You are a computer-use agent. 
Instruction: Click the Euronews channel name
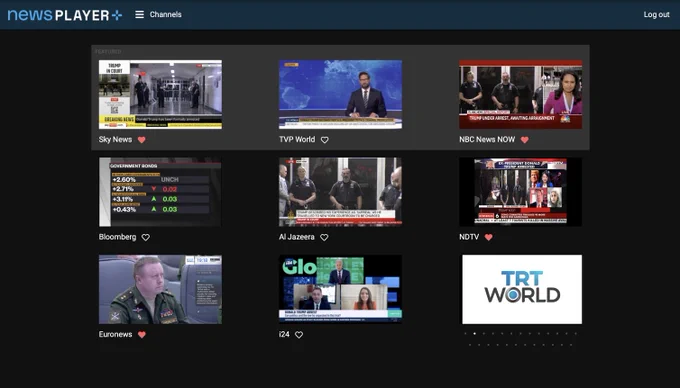tap(115, 334)
